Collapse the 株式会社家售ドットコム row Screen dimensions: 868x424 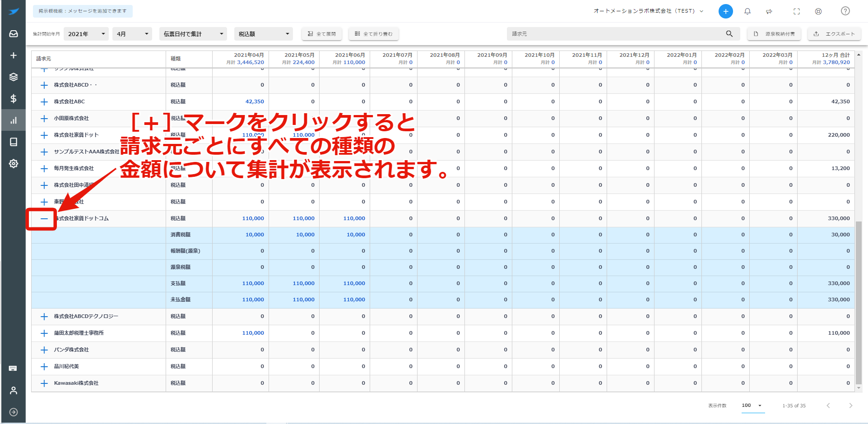tap(44, 219)
